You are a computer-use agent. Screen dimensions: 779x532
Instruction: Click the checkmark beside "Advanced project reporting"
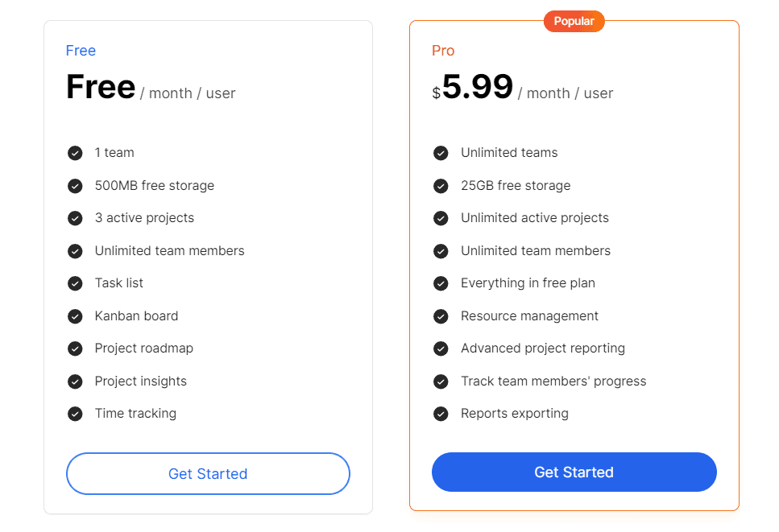(x=441, y=348)
